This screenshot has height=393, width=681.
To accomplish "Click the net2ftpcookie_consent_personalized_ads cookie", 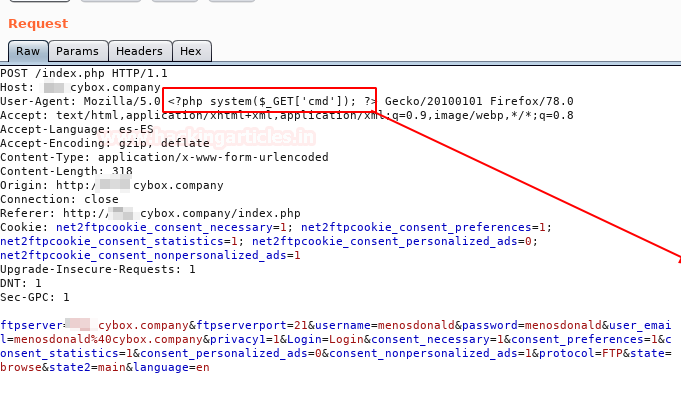I will [x=392, y=241].
